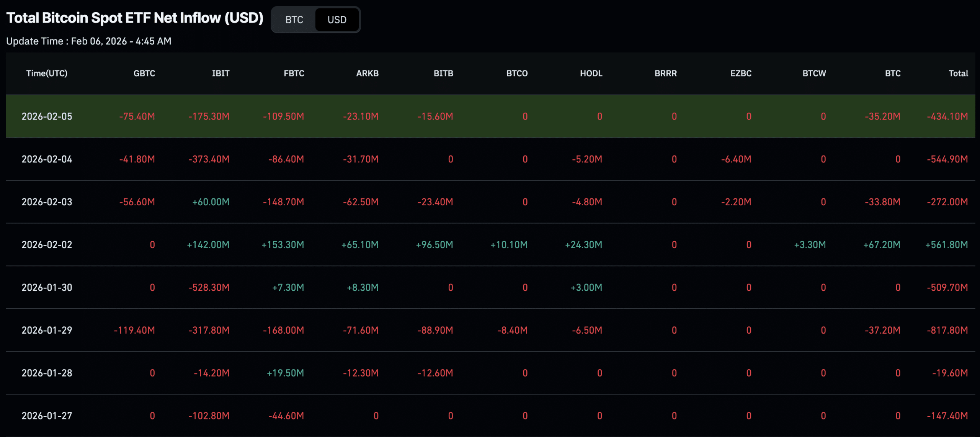Select the Total column header

[958, 73]
